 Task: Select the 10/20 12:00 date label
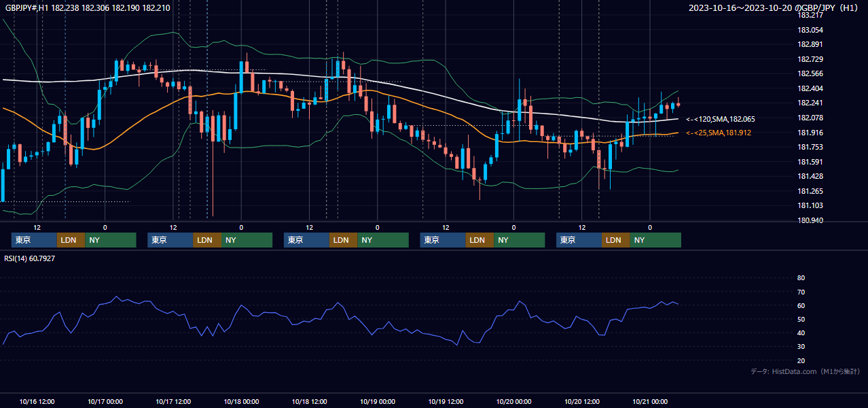click(x=582, y=401)
